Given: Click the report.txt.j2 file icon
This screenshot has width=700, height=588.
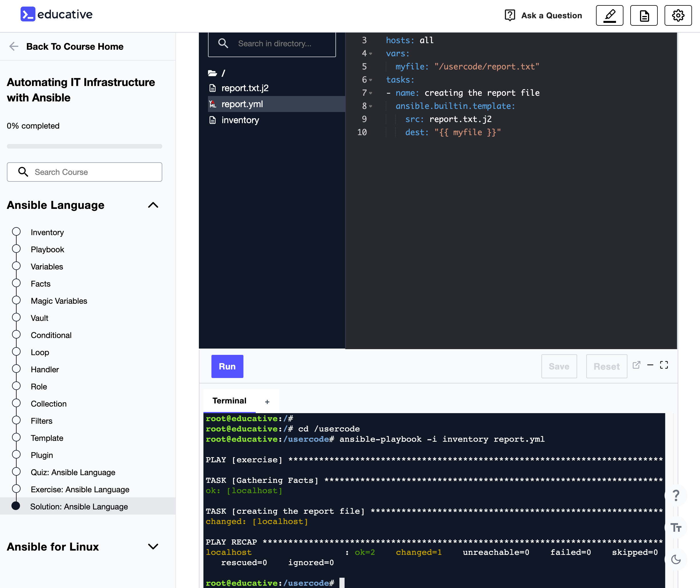Looking at the screenshot, I should point(212,88).
